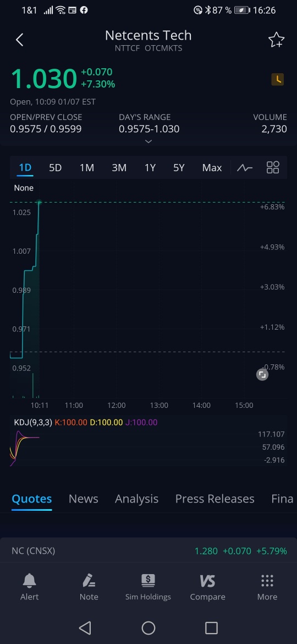Tap the yellow clock delay badge
Screen dimensions: 297x644
(x=278, y=79)
